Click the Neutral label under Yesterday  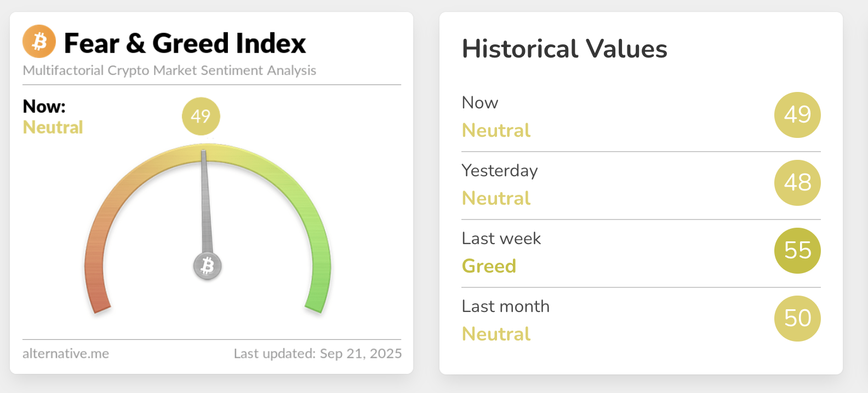click(496, 198)
